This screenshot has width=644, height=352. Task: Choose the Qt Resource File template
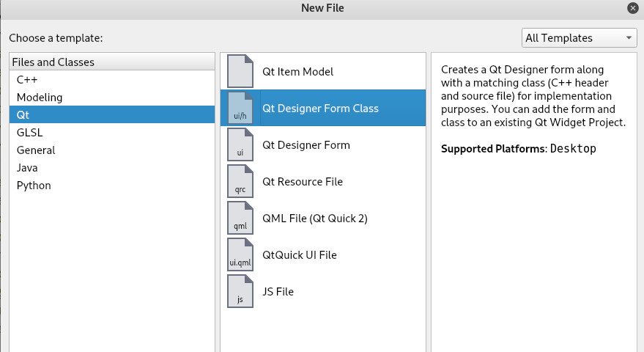coord(323,181)
